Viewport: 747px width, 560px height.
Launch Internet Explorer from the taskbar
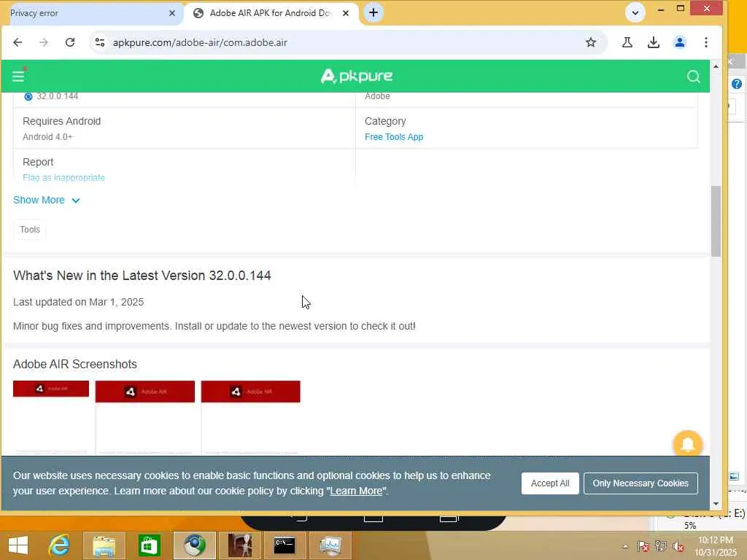click(x=59, y=545)
